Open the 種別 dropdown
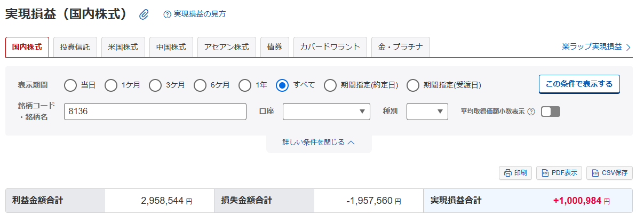The height and width of the screenshot is (222, 644). [427, 112]
